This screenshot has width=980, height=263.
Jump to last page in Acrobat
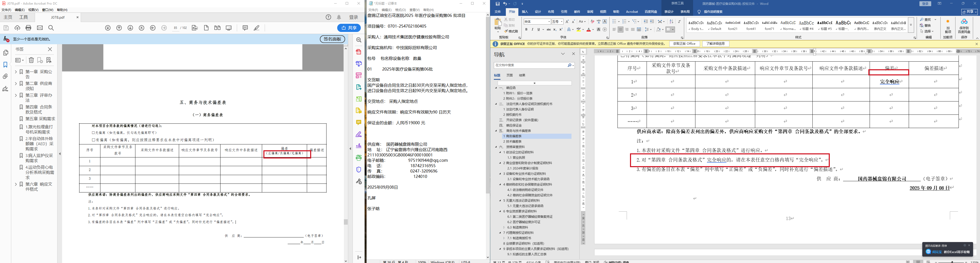(142, 28)
